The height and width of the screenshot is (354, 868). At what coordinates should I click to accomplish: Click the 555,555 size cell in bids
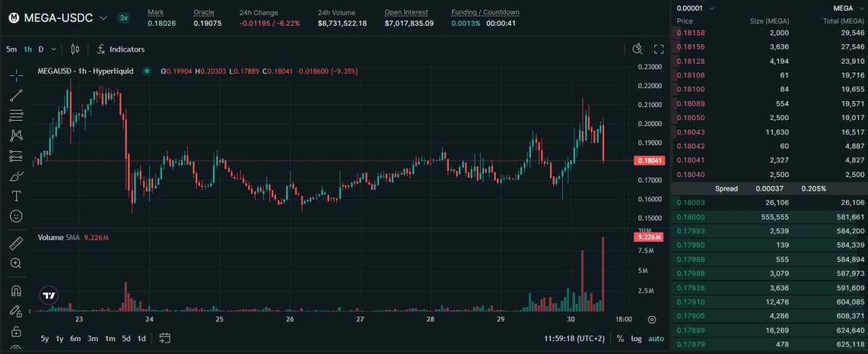(x=774, y=217)
